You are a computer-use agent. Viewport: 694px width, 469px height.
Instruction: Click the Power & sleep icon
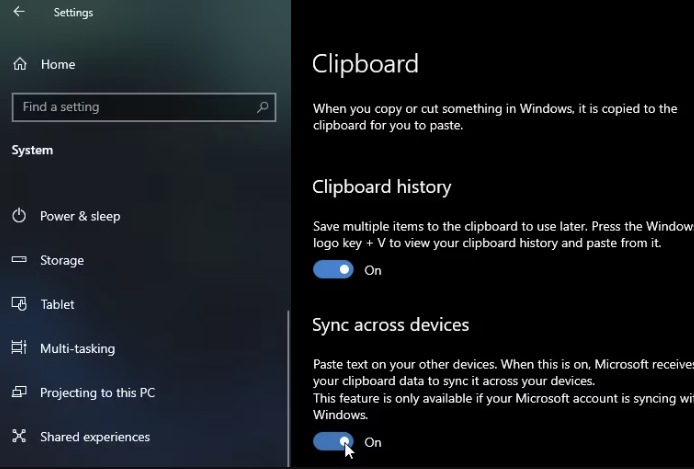click(19, 216)
